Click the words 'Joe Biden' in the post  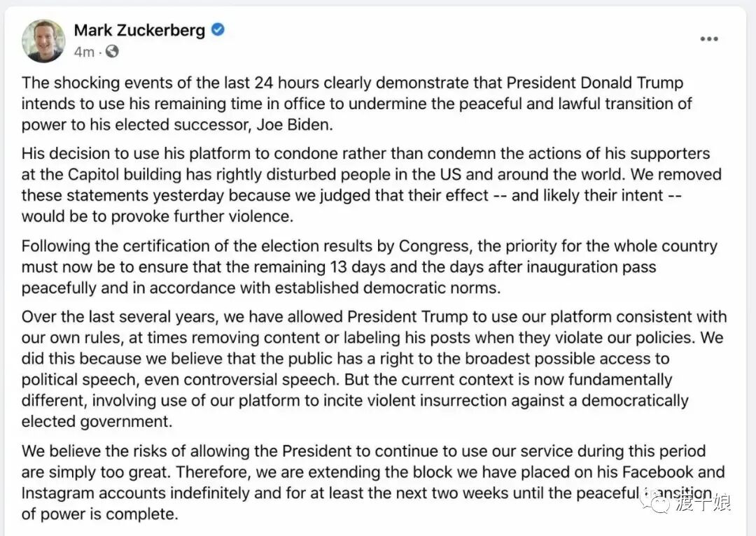click(294, 125)
